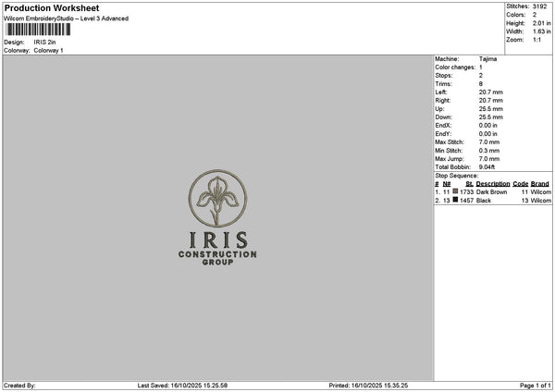Click the colorway value 'Colorway 1'
Viewport: 555px width, 392px height.
(x=48, y=51)
